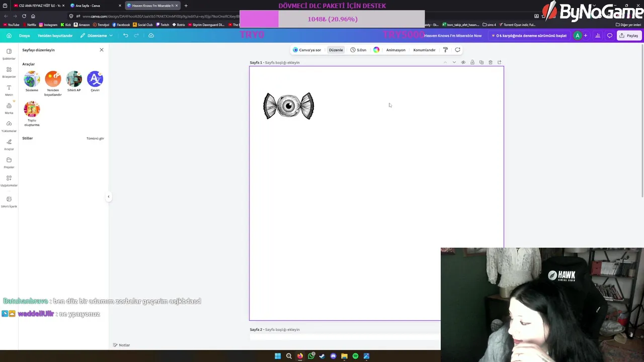Move page 1 up arrow
The image size is (644, 362).
[x=445, y=62]
